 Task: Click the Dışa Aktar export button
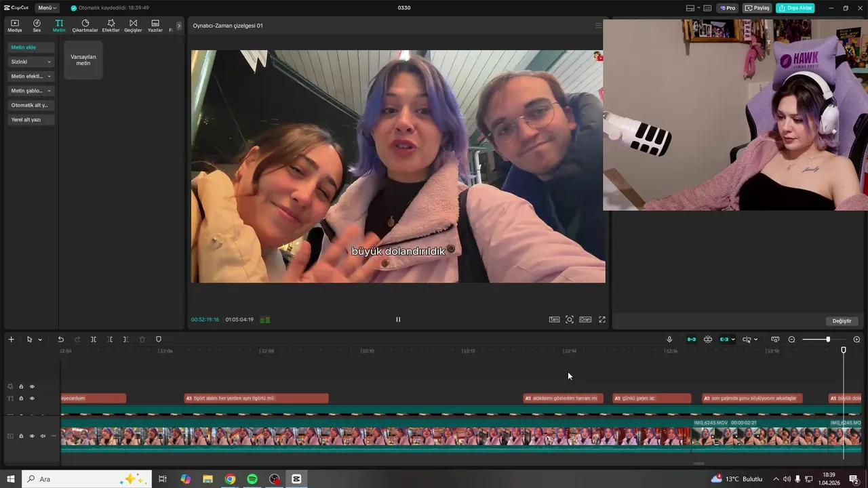coord(795,8)
